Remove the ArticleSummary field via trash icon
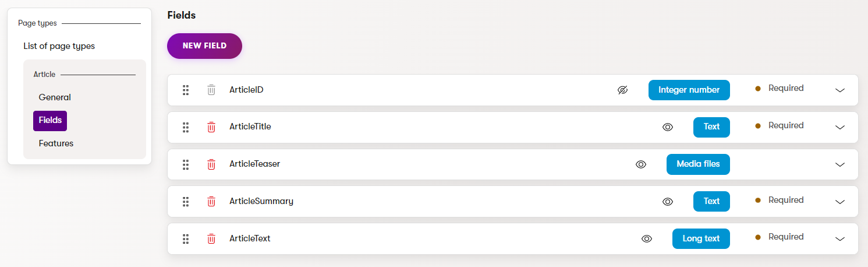This screenshot has height=267, width=868. [x=211, y=202]
